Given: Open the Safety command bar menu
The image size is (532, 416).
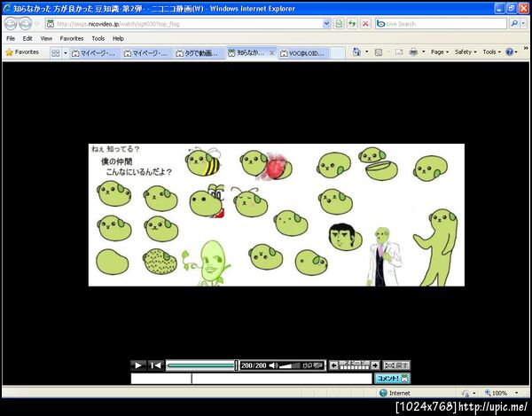Looking at the screenshot, I should (465, 52).
